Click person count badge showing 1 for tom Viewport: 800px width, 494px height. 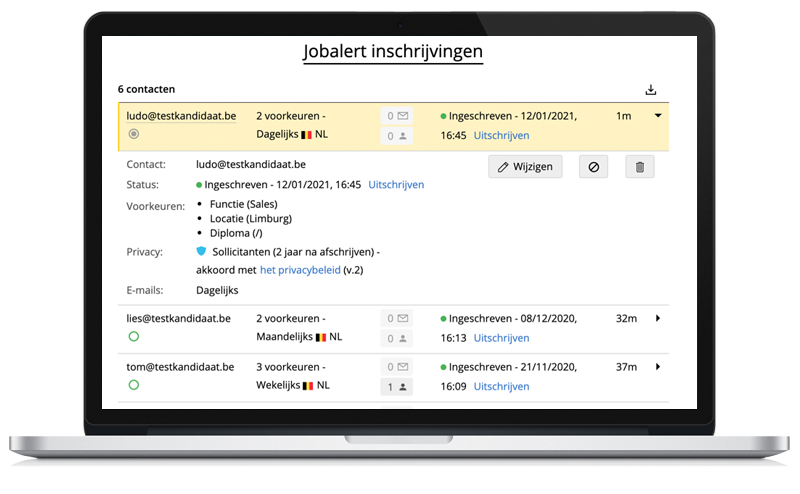(x=396, y=386)
